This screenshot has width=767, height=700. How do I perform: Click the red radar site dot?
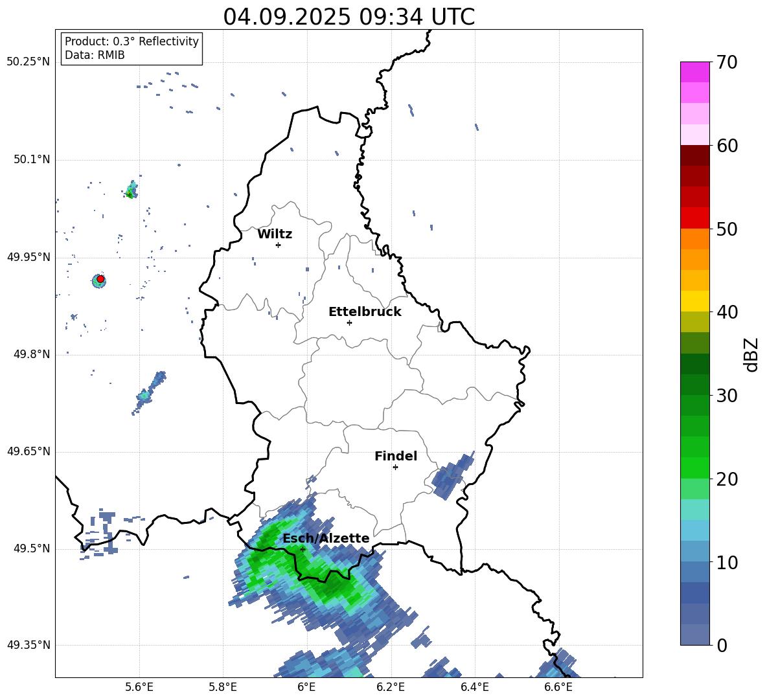[100, 278]
